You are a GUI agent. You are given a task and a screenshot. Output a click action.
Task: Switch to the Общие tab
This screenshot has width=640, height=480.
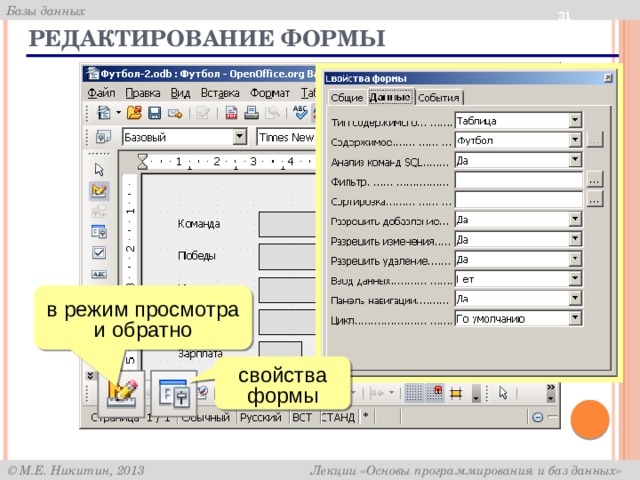(x=346, y=98)
